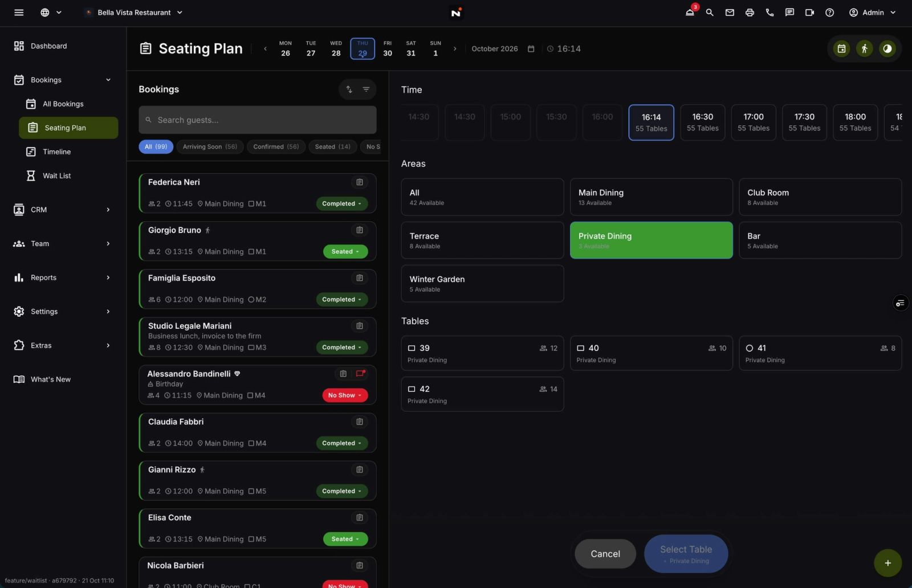Go to next week arrow
Image resolution: width=912 pixels, height=588 pixels.
(x=454, y=49)
